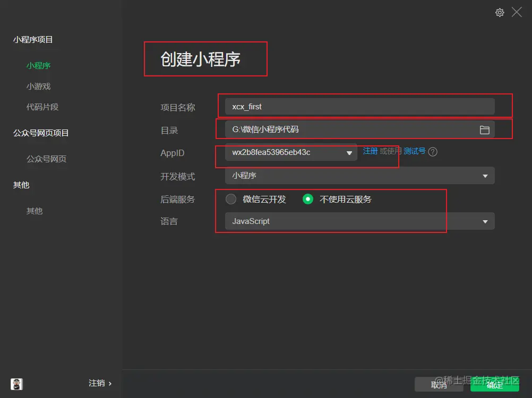Select 小程序 in the left sidebar

(38, 65)
